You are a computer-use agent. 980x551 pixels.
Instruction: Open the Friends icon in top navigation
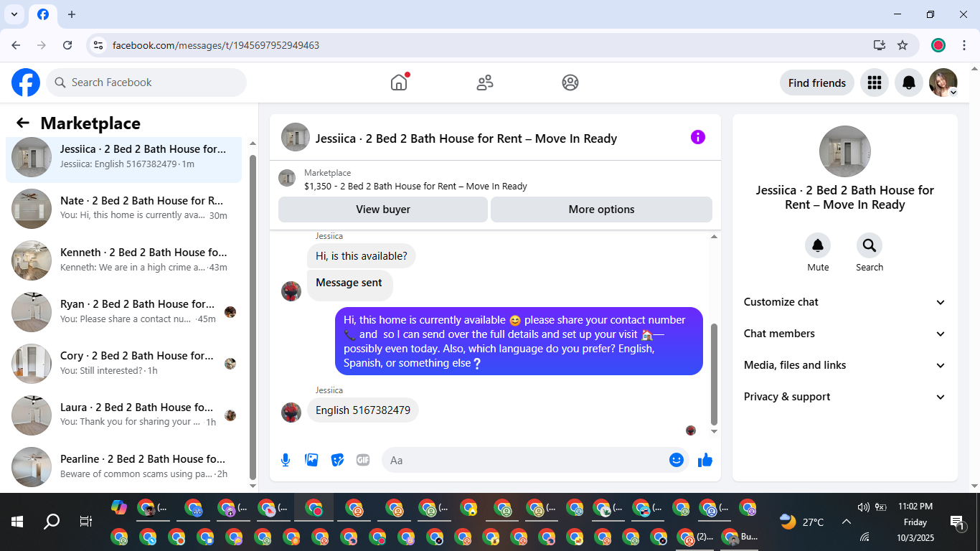(485, 83)
